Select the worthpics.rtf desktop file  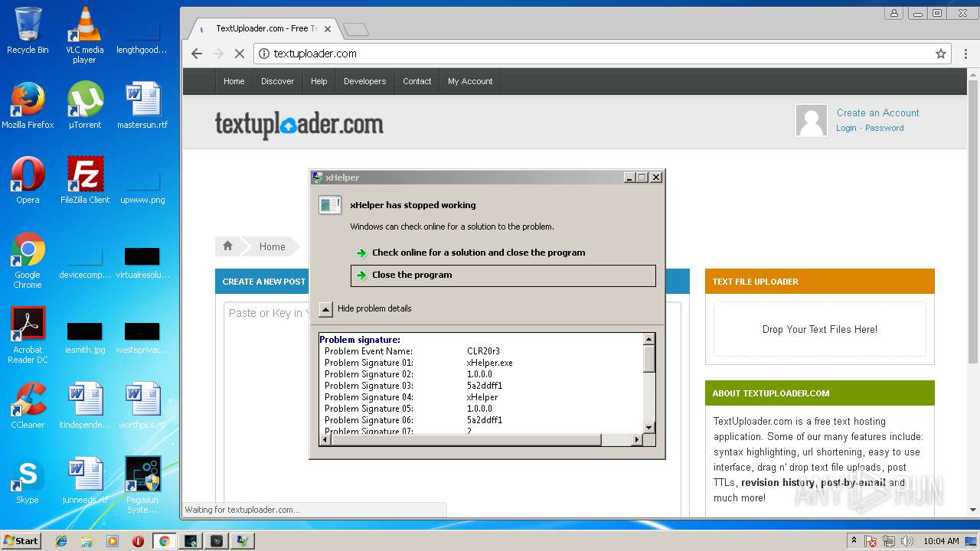[x=142, y=406]
